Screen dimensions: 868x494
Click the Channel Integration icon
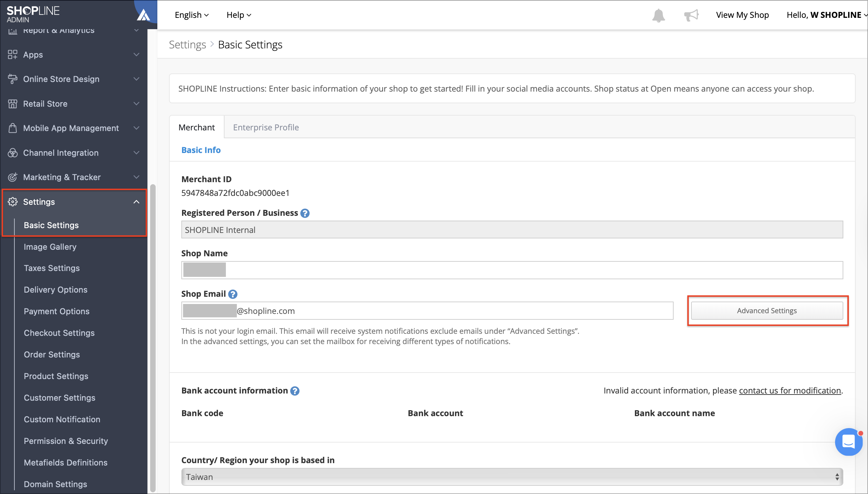click(13, 153)
